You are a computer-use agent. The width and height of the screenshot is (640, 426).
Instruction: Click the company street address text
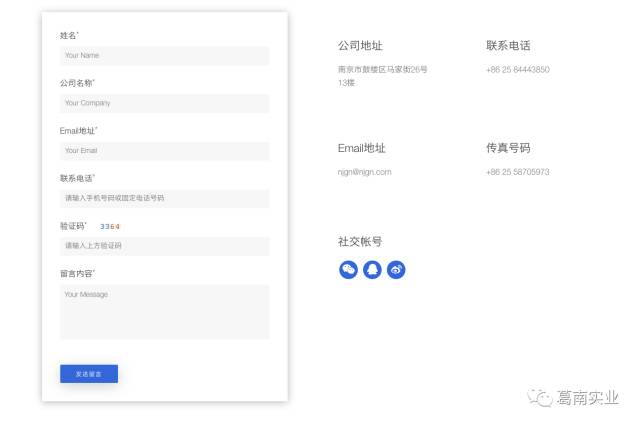[382, 76]
